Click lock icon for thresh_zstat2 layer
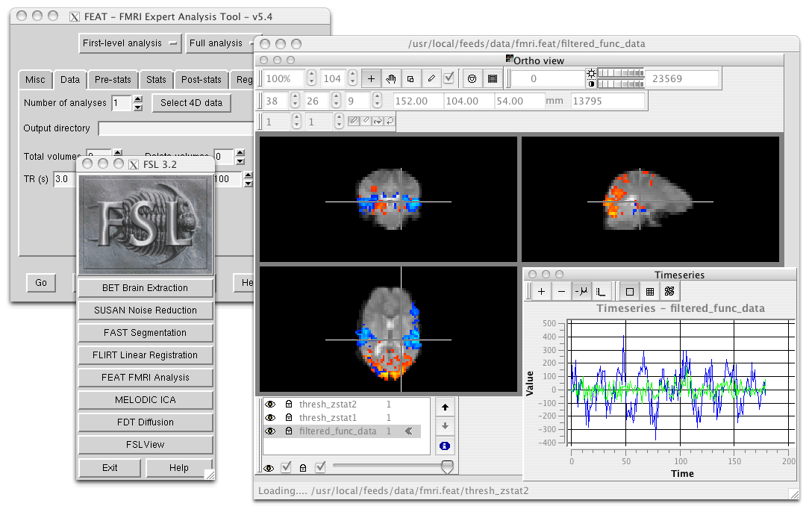Viewport: 812px width, 509px height. [x=289, y=404]
